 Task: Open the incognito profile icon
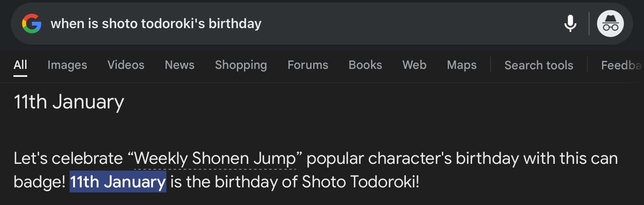point(610,24)
